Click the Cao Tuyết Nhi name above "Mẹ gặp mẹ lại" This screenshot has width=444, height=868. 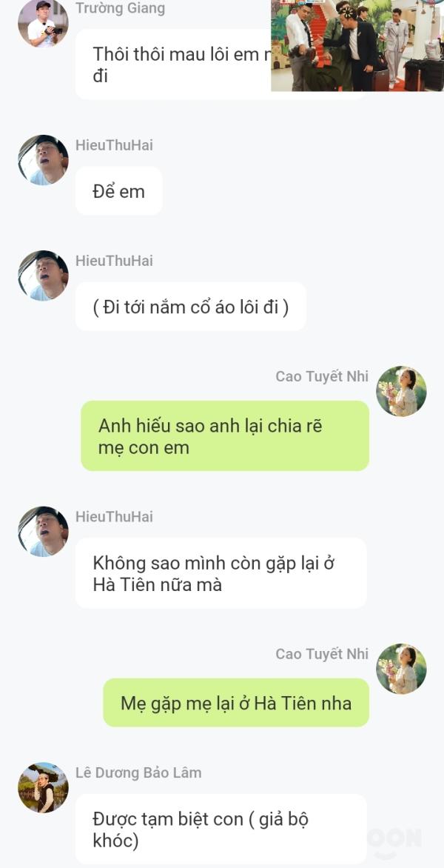point(322,654)
